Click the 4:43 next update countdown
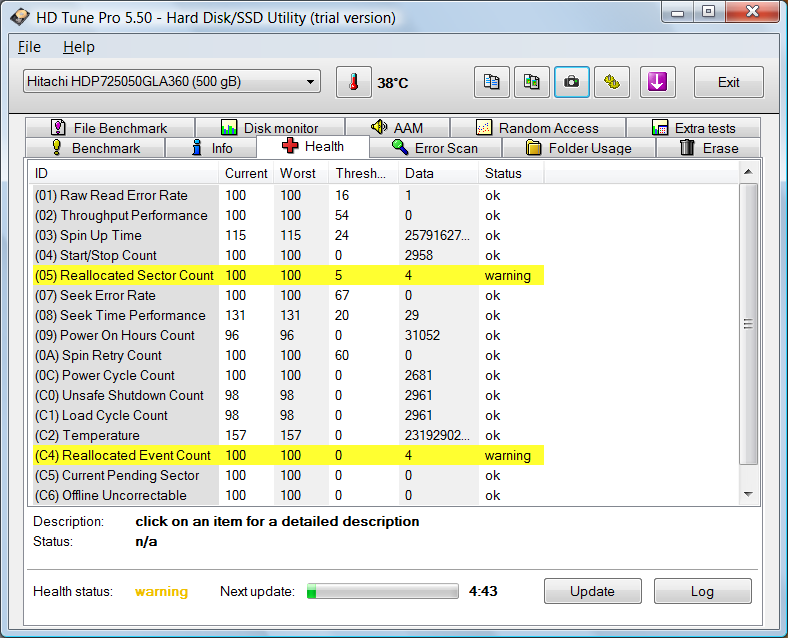This screenshot has height=638, width=788. (483, 591)
